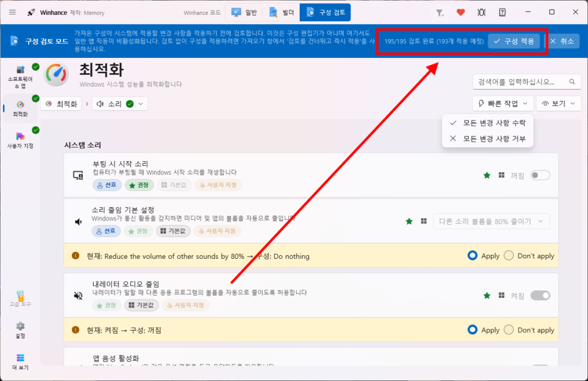Viewport: 588px width, 381px height.
Task: Click green star icon in 소리 줄임 기본 설정 row
Action: [x=409, y=221]
